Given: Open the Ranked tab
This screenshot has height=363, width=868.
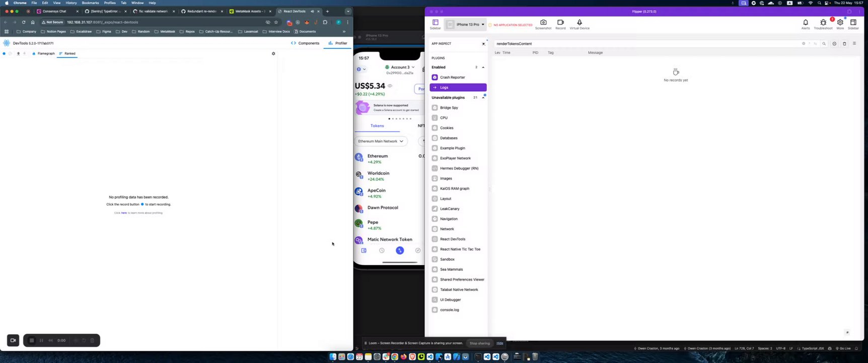Looking at the screenshot, I should [x=67, y=53].
